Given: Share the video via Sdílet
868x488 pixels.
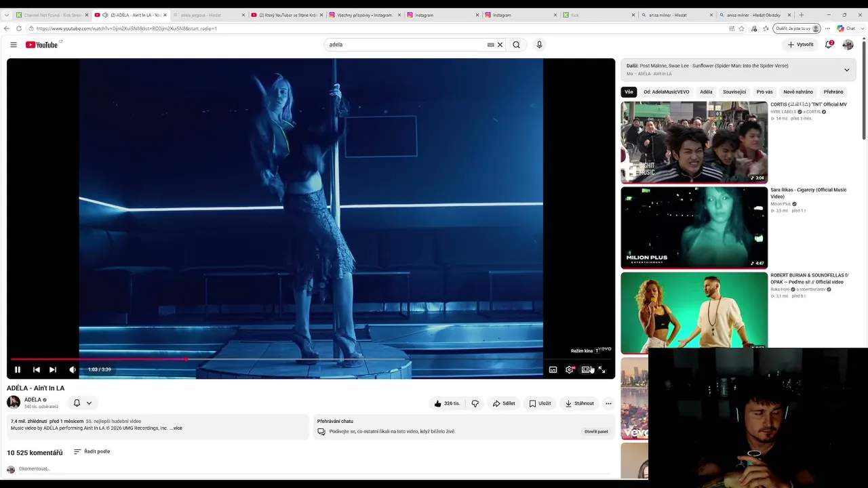Looking at the screenshot, I should 504,403.
